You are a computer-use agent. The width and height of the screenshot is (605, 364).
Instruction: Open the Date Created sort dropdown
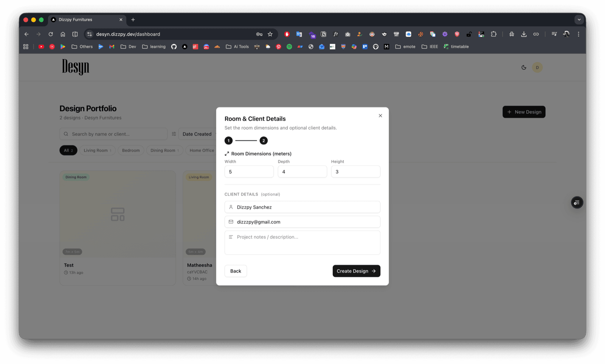click(198, 134)
